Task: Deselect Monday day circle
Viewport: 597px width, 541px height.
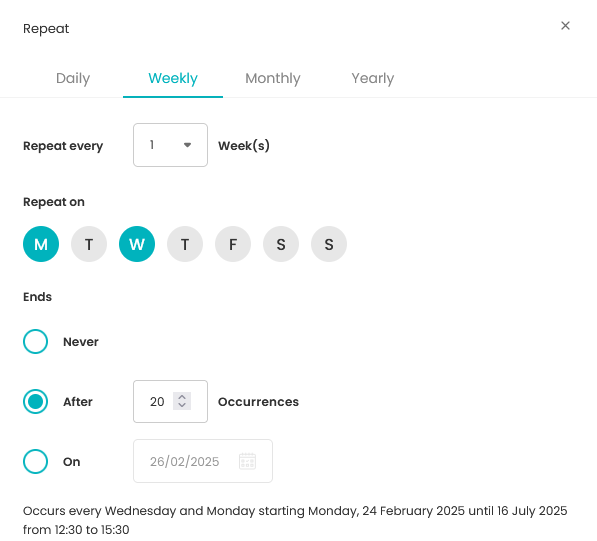Action: coord(41,244)
